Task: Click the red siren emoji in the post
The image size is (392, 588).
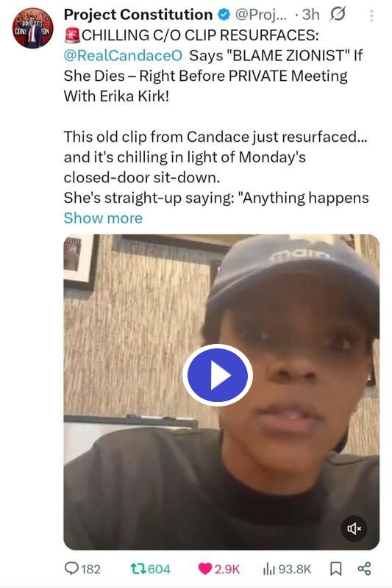Action: click(x=72, y=35)
